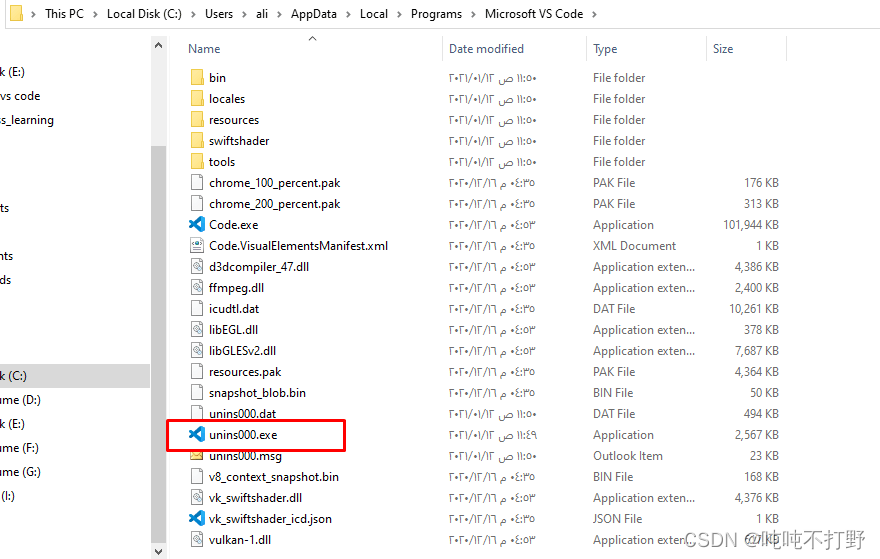Click the icudtl.dat file icon
The image size is (880, 559).
pos(197,309)
